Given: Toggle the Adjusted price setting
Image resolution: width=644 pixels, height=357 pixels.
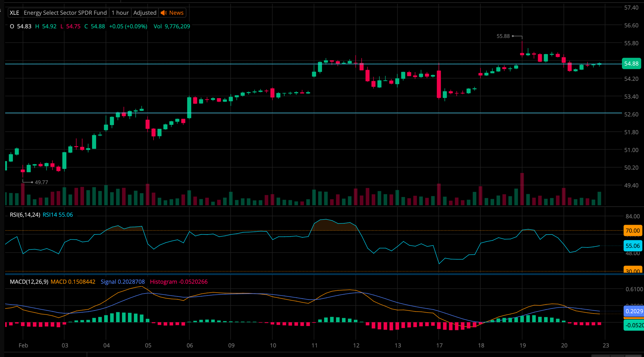Looking at the screenshot, I should point(145,13).
